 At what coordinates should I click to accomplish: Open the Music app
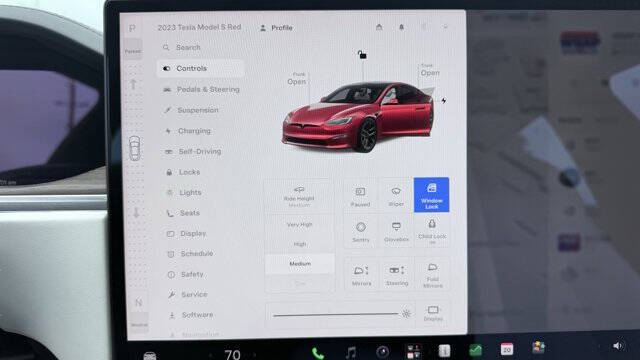point(351,352)
